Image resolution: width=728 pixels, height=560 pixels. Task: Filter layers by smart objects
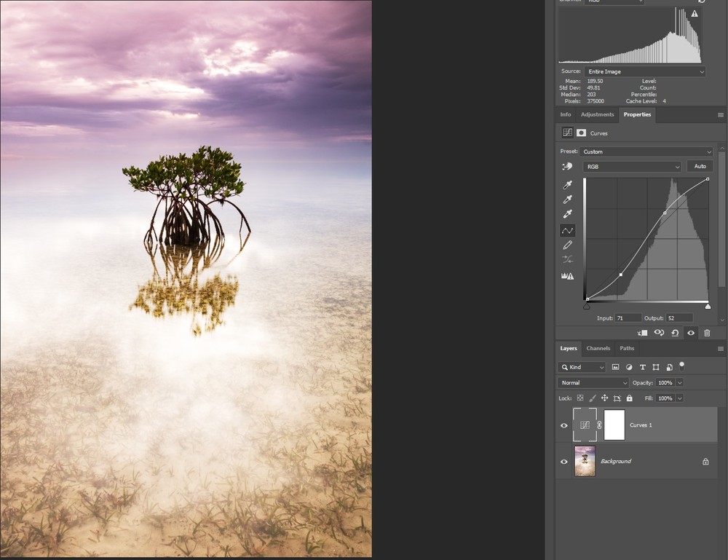[669, 367]
